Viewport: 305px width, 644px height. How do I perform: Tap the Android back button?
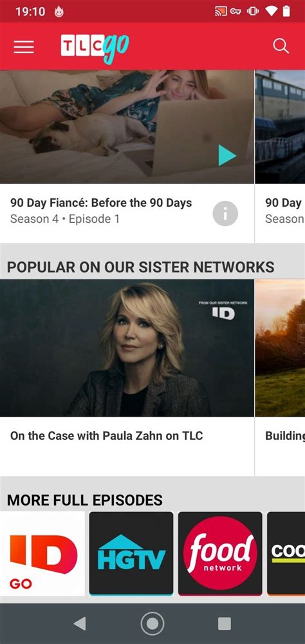point(80,624)
